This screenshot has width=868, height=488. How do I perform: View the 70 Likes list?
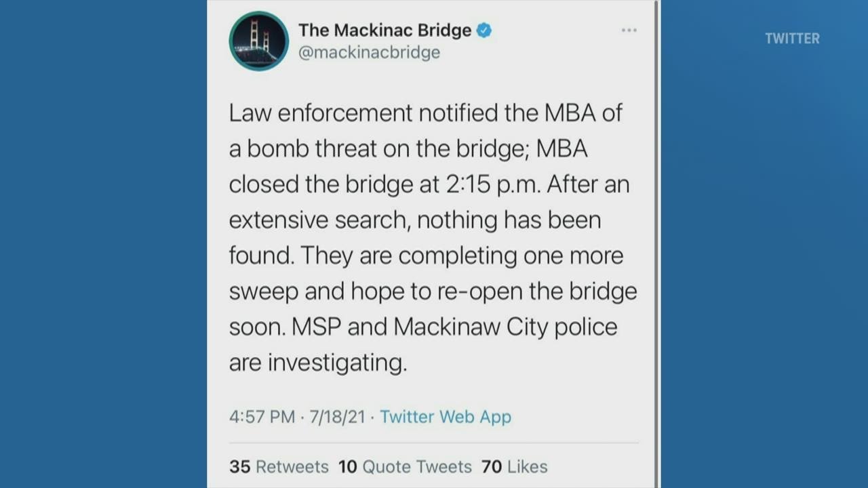coord(514,466)
